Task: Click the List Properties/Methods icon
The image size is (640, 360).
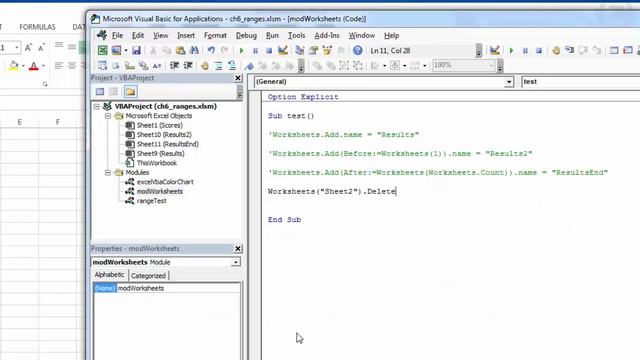Action: pyautogui.click(x=102, y=65)
